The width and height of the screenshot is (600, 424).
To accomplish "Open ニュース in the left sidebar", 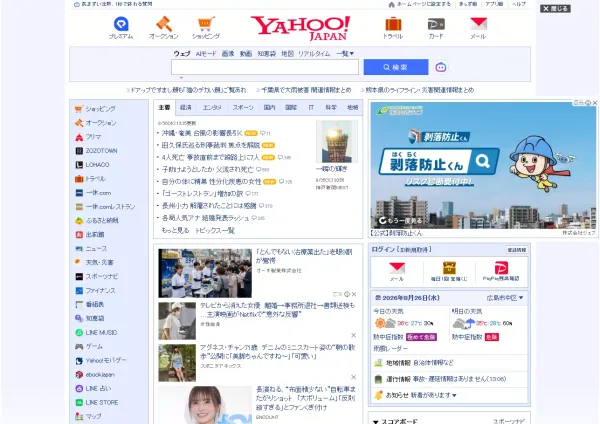I will (91, 248).
